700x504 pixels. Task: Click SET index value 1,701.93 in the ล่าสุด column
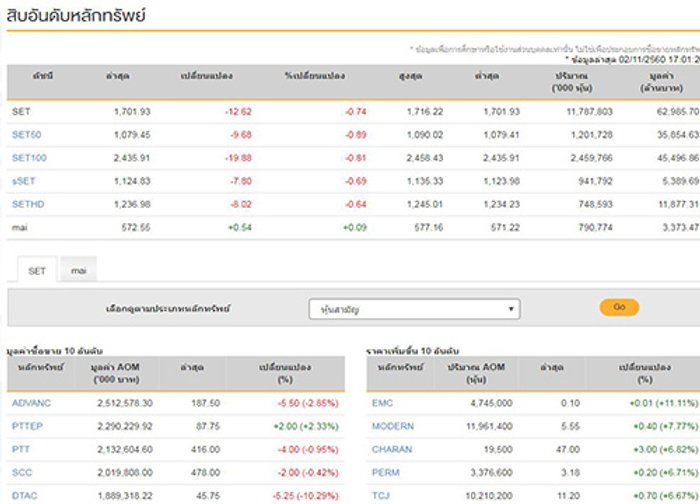132,112
